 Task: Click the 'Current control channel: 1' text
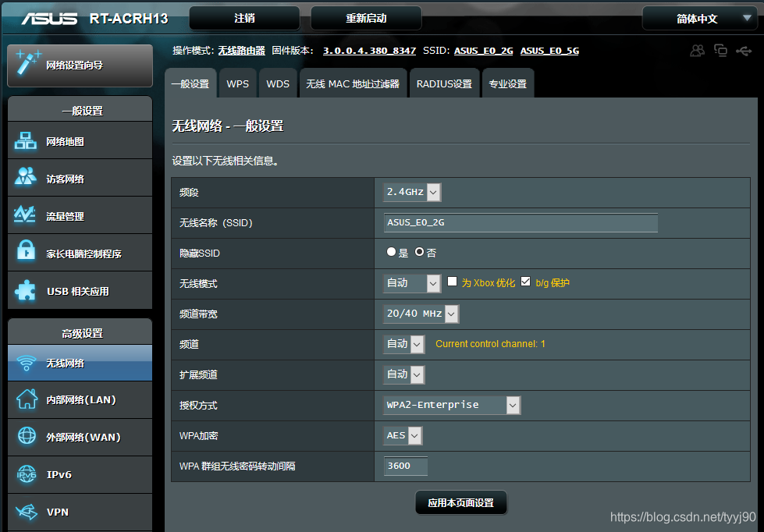coord(490,344)
